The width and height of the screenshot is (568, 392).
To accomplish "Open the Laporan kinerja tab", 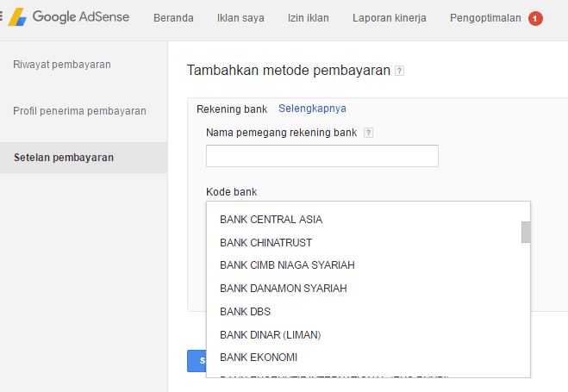I will [x=390, y=18].
